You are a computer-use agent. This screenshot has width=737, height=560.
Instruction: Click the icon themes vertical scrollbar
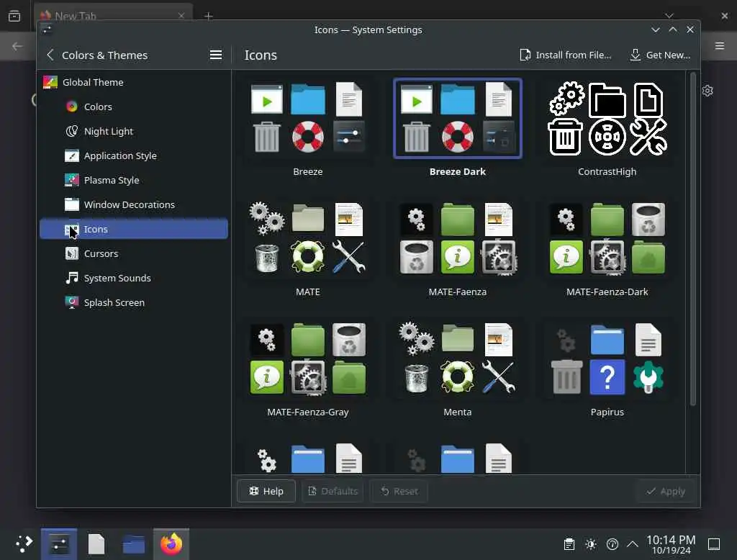point(692,239)
